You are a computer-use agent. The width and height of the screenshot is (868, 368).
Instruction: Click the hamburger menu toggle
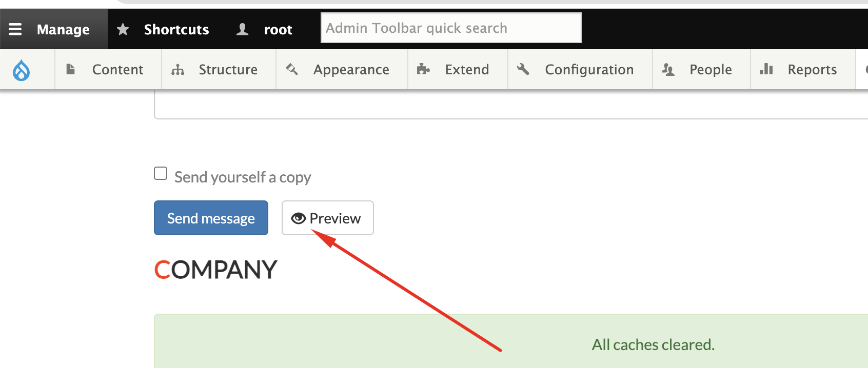[x=15, y=29]
